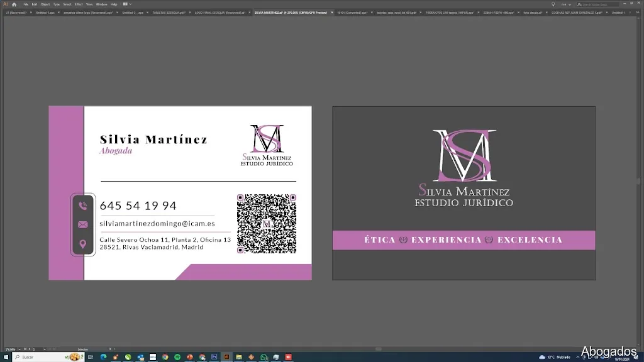
Task: Expand the hidden document tabs list
Action: point(640,12)
